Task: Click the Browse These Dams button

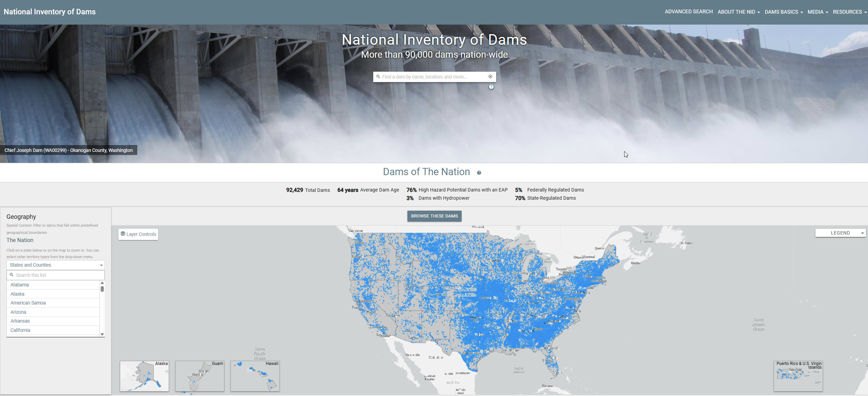Action: pyautogui.click(x=434, y=216)
